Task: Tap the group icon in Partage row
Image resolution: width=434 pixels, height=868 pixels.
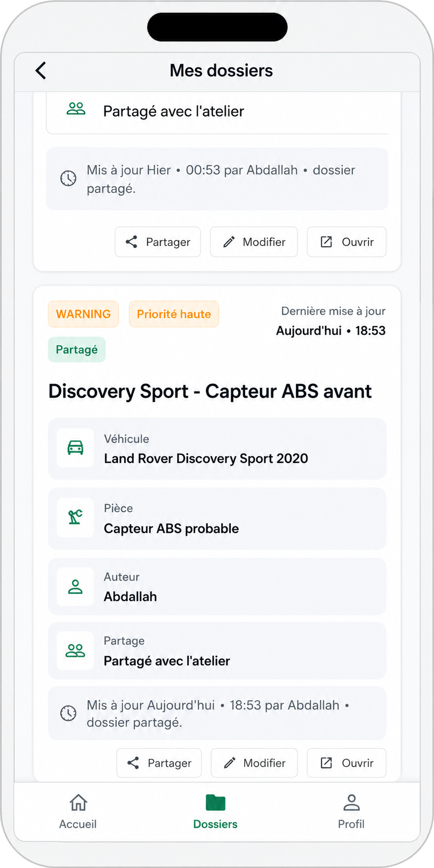Action: tap(75, 650)
